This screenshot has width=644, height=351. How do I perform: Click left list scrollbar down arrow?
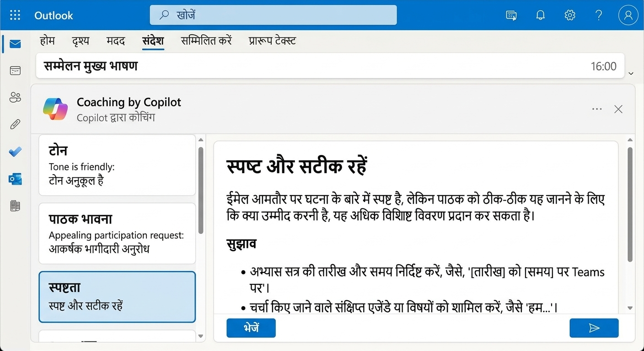(200, 336)
